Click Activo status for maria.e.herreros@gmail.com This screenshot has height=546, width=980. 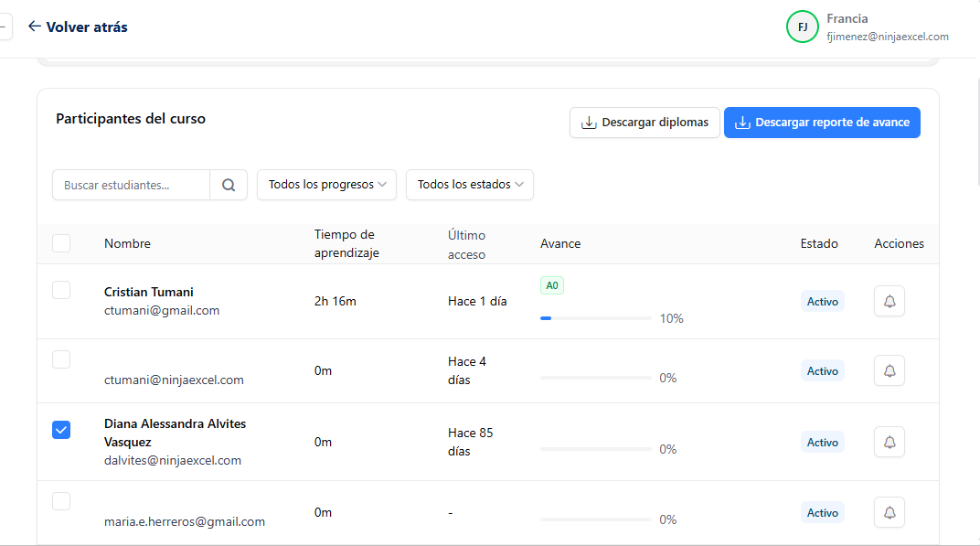[x=822, y=513]
